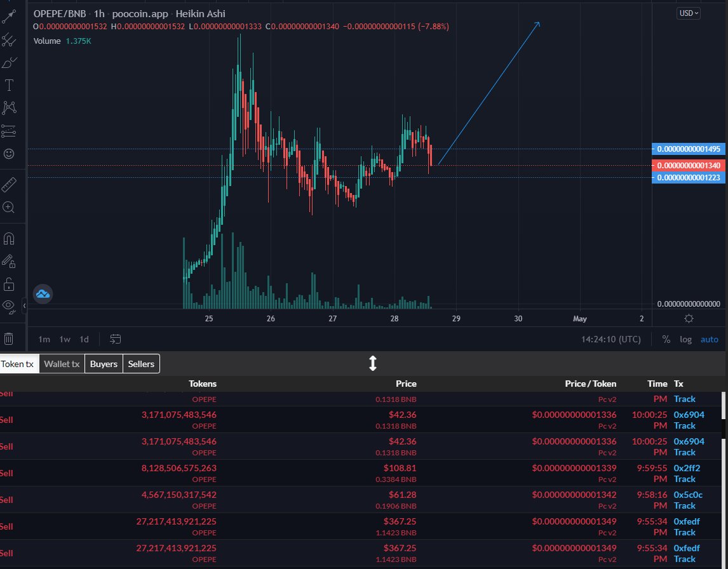
Task: Click the Time column header
Action: tap(657, 384)
